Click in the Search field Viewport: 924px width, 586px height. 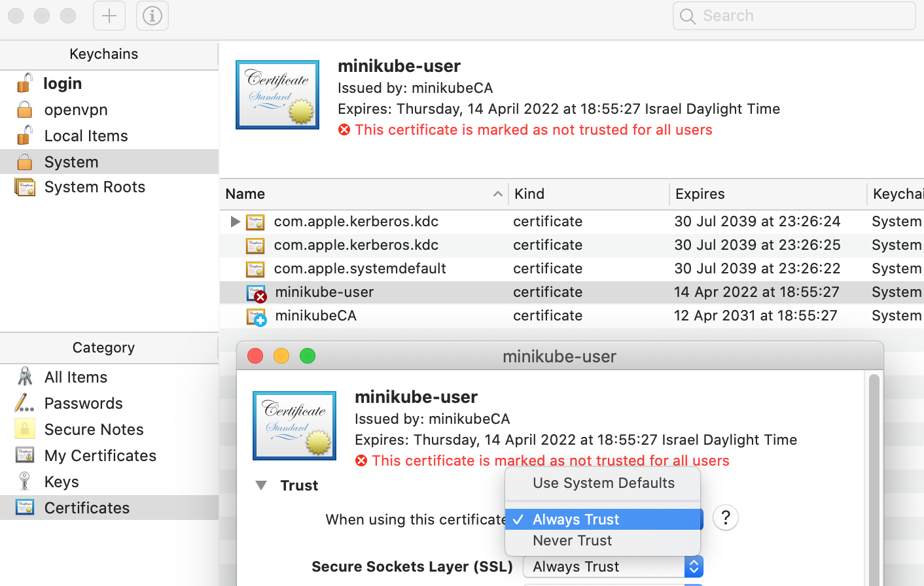pyautogui.click(x=794, y=16)
